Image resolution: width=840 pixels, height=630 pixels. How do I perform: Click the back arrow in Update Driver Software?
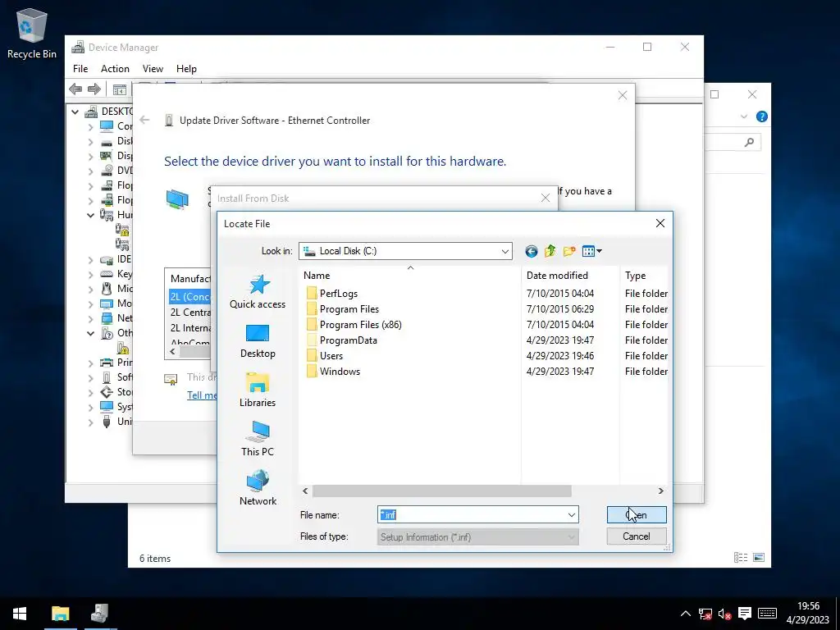144,120
